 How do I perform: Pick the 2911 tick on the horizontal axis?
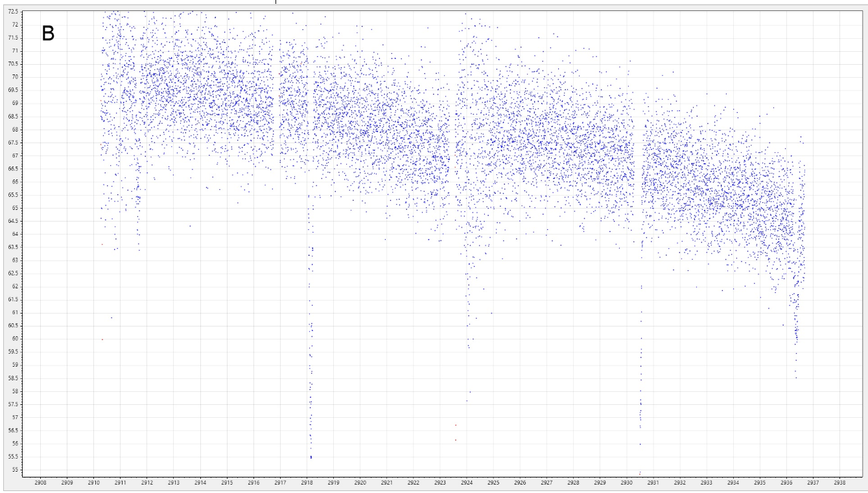120,483
